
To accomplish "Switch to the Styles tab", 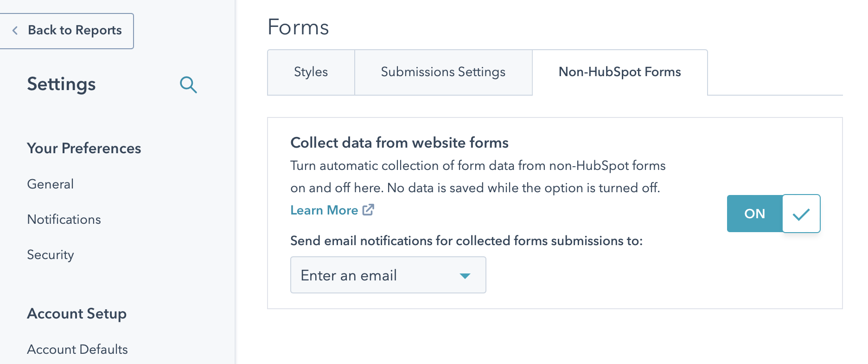I will pos(311,72).
